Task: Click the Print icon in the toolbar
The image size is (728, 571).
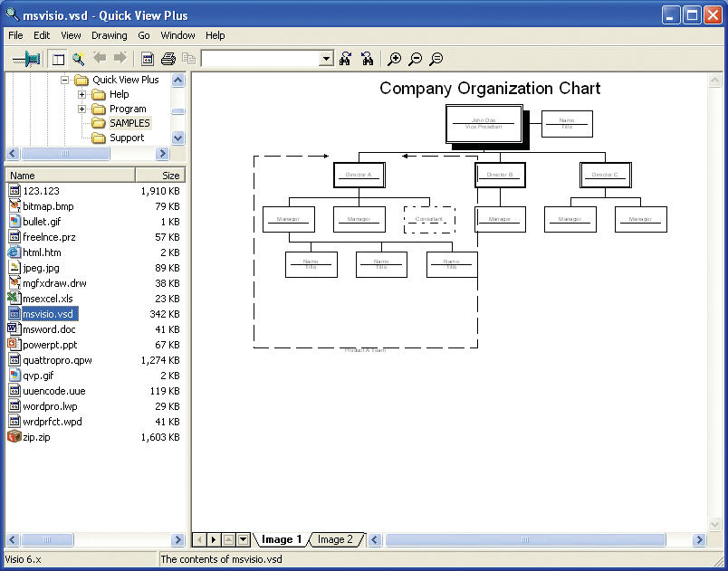Action: tap(168, 59)
